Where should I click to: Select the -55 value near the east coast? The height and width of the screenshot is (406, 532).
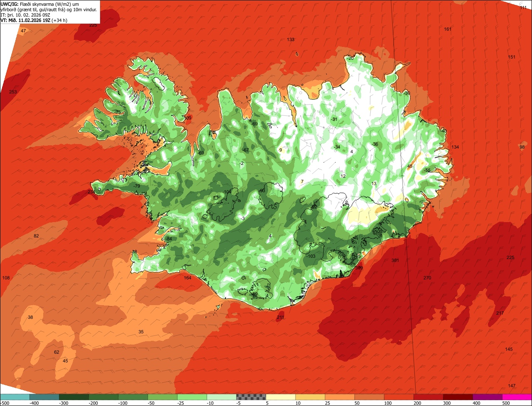click(x=427, y=171)
